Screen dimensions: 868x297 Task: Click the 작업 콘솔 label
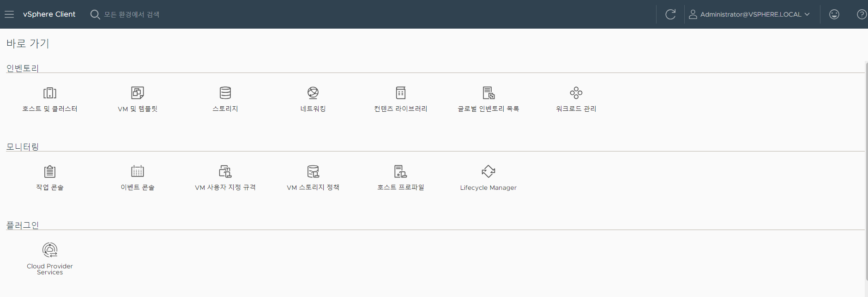point(50,188)
